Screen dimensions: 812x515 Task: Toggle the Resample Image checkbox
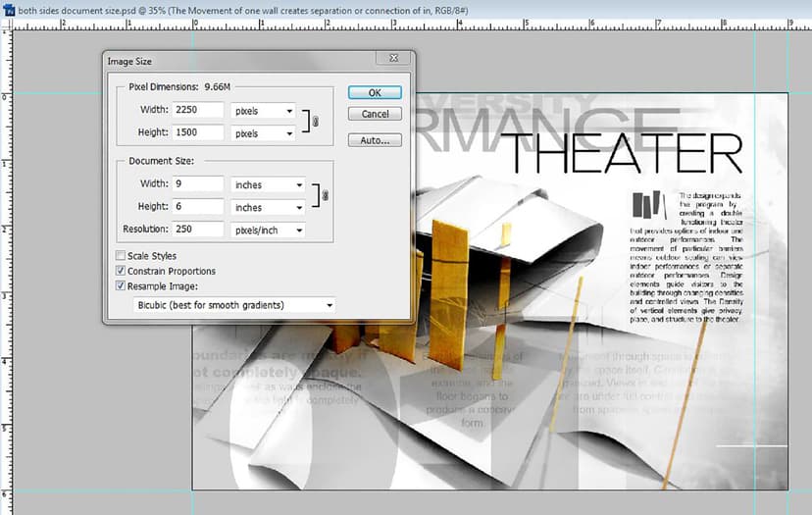(x=121, y=286)
